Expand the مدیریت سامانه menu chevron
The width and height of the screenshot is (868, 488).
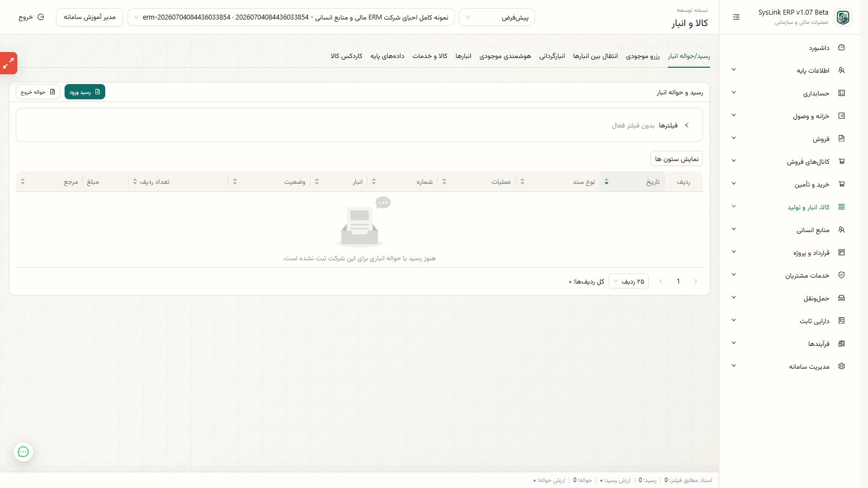733,366
